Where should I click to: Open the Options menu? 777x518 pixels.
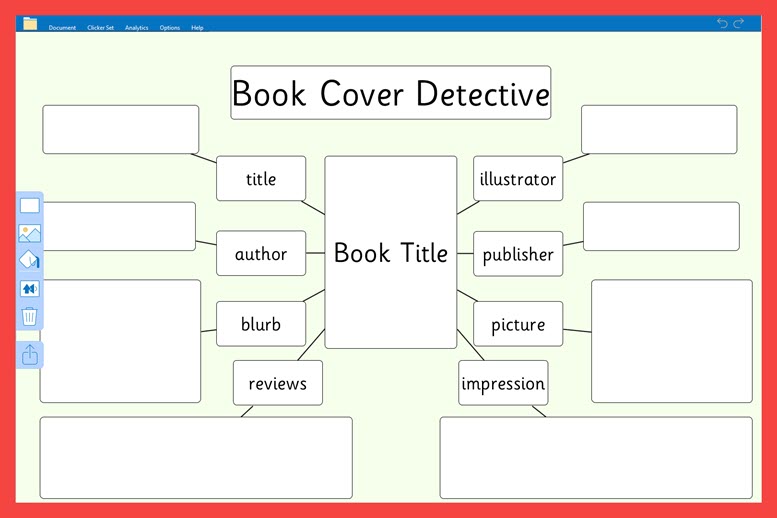pos(170,28)
